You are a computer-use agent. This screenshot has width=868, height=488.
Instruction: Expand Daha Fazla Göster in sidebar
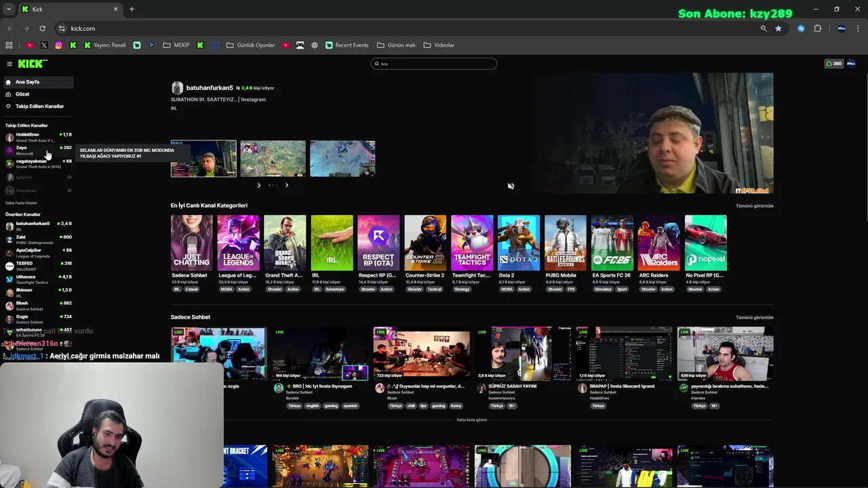[x=21, y=203]
